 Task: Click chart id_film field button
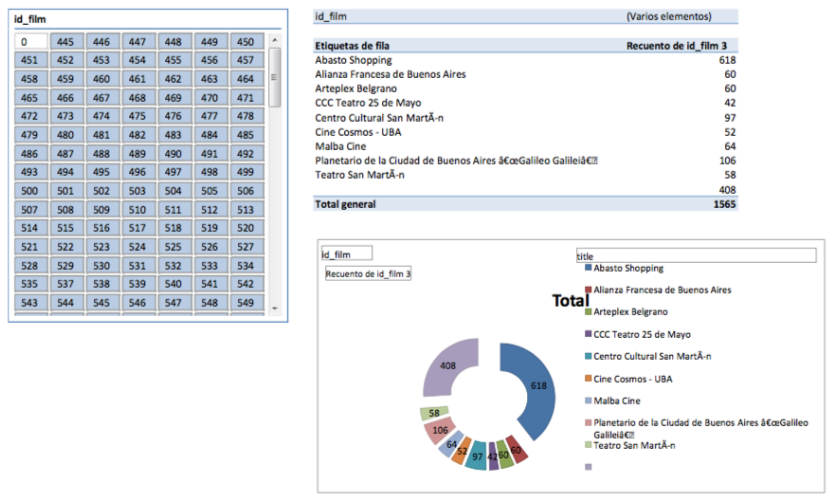347,254
